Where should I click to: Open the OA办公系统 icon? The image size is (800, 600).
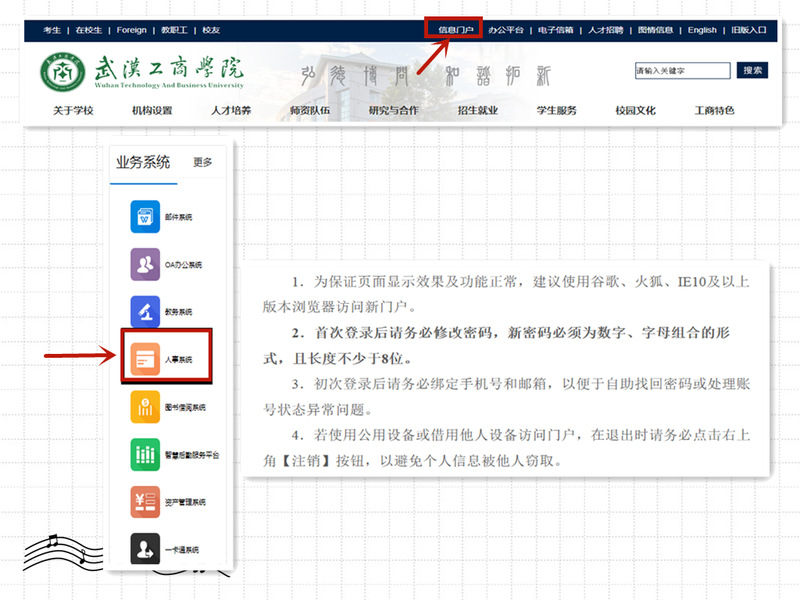click(145, 265)
